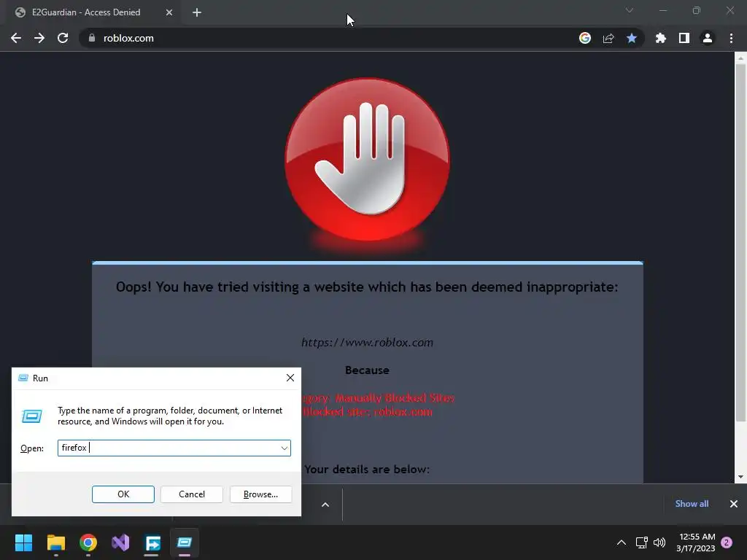Show hidden system tray icons
This screenshot has width=747, height=560.
click(622, 542)
